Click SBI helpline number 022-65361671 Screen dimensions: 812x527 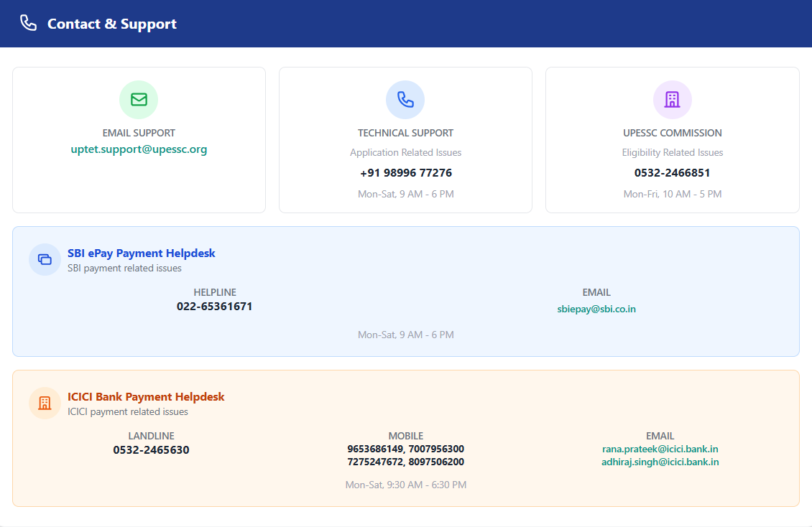(x=214, y=306)
